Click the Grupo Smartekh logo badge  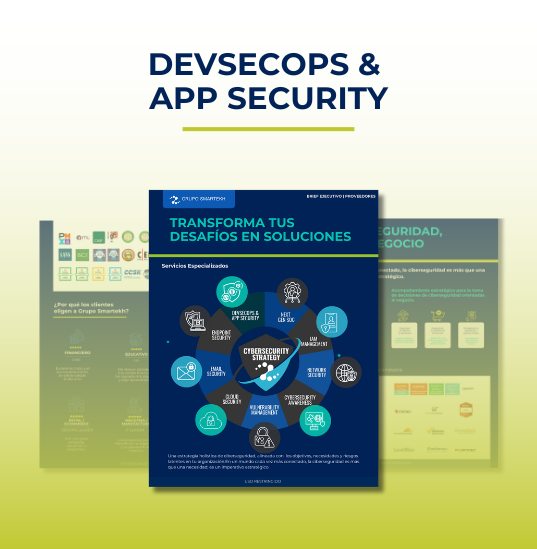pyautogui.click(x=199, y=199)
